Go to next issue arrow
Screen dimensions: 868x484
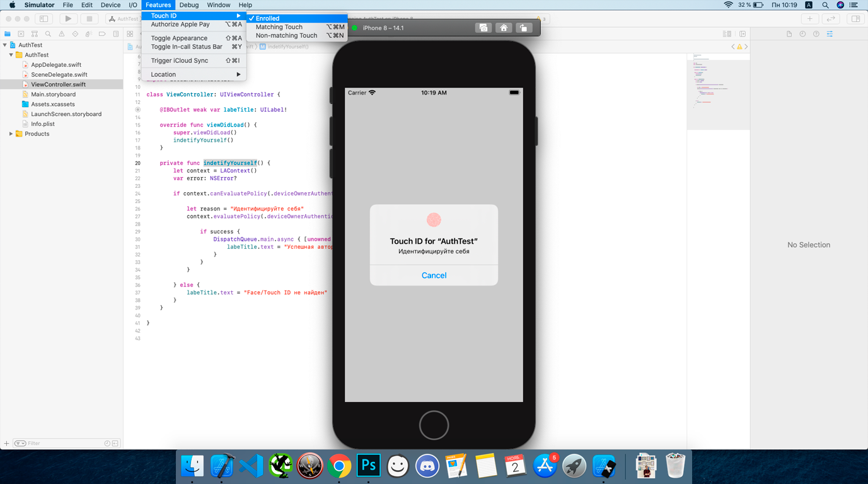click(746, 47)
